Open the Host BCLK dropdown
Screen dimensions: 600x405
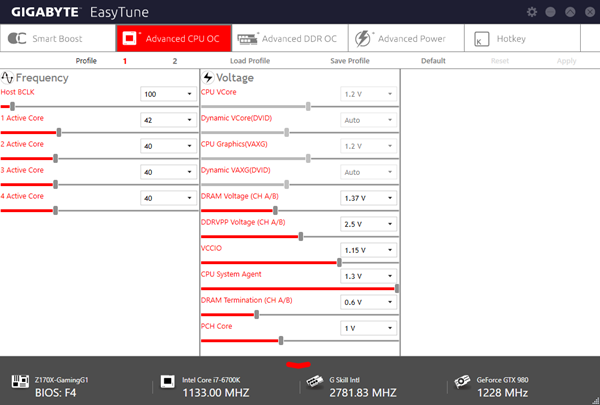click(x=169, y=94)
